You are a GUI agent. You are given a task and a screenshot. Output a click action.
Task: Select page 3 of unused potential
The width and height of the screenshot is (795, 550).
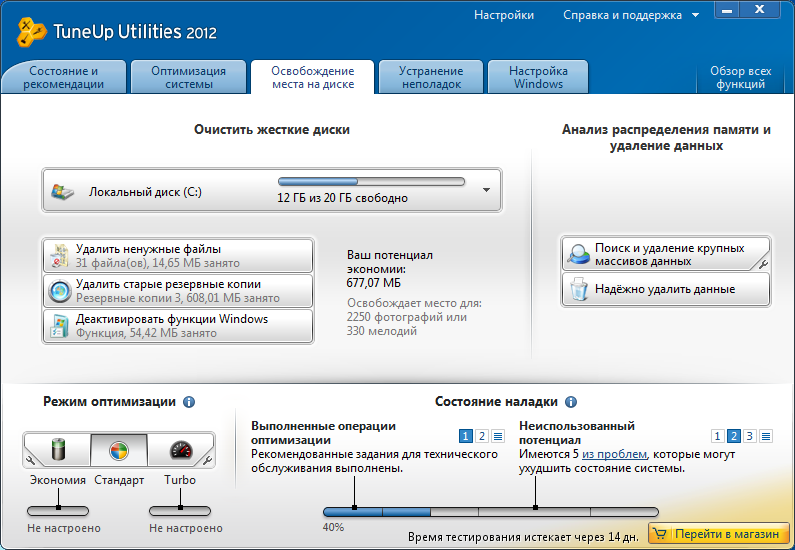pos(750,436)
